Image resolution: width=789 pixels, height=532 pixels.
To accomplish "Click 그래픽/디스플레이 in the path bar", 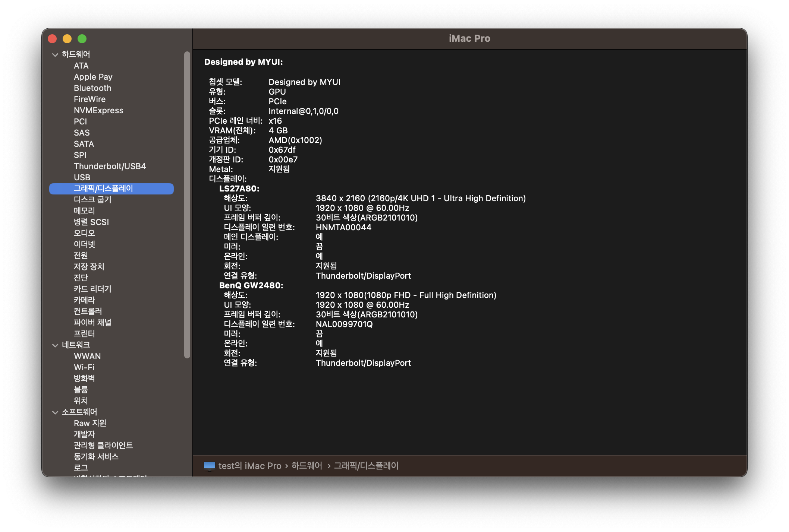I will click(x=366, y=466).
